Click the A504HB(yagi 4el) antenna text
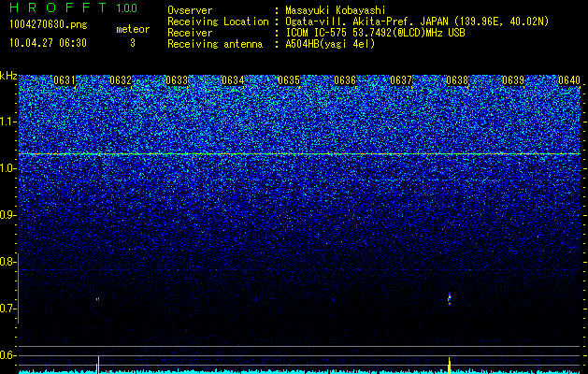The width and height of the screenshot is (588, 374). click(330, 44)
